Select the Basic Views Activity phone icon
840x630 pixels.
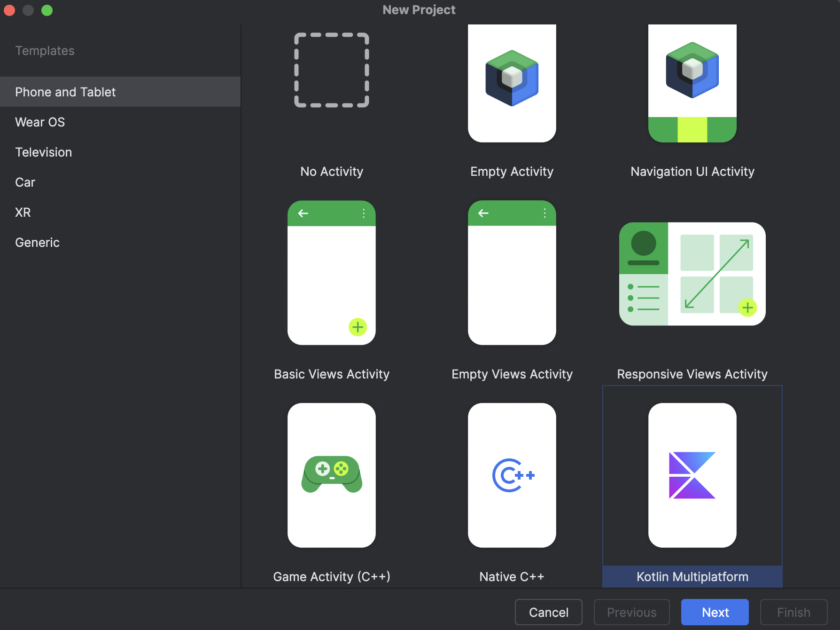point(332,273)
